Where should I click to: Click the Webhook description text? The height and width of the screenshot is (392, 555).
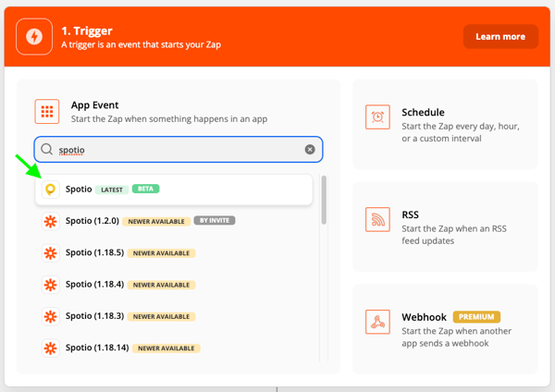(457, 337)
